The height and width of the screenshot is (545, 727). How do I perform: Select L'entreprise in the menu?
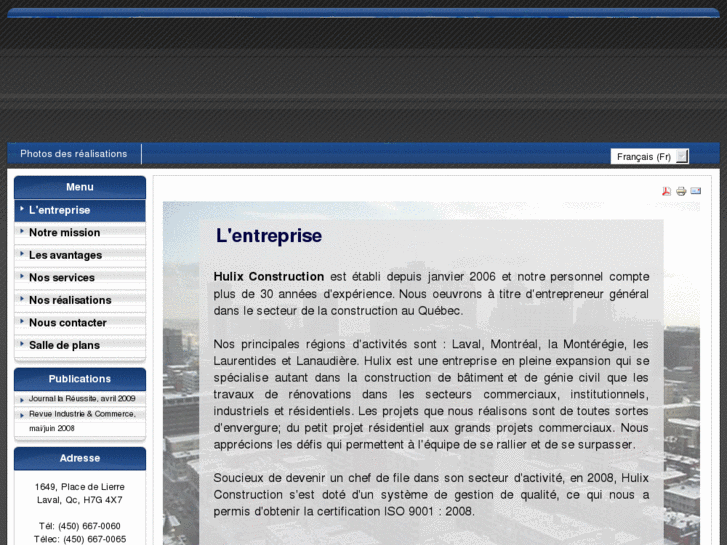point(80,211)
